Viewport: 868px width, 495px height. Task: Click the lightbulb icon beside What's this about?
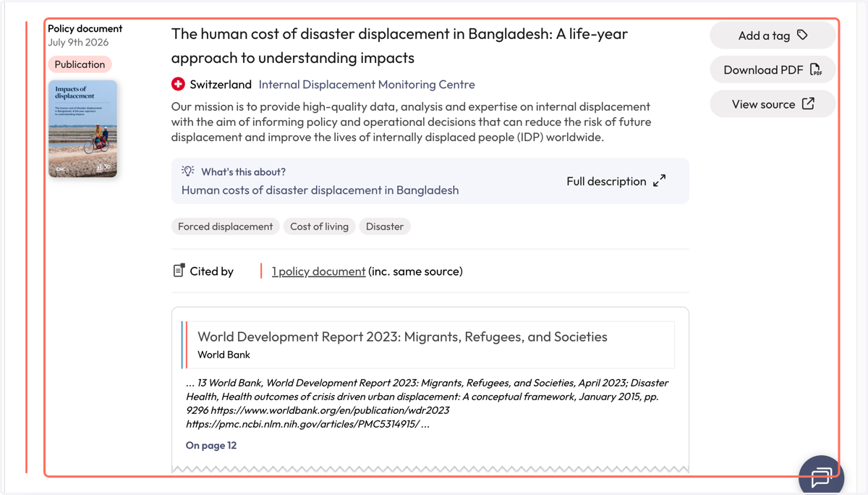pos(188,172)
